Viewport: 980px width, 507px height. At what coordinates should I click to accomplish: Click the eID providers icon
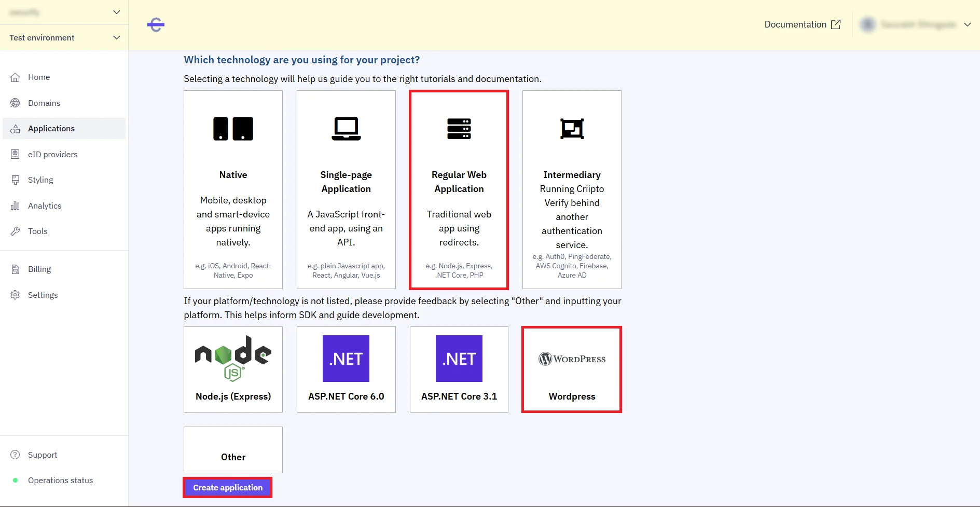(15, 154)
